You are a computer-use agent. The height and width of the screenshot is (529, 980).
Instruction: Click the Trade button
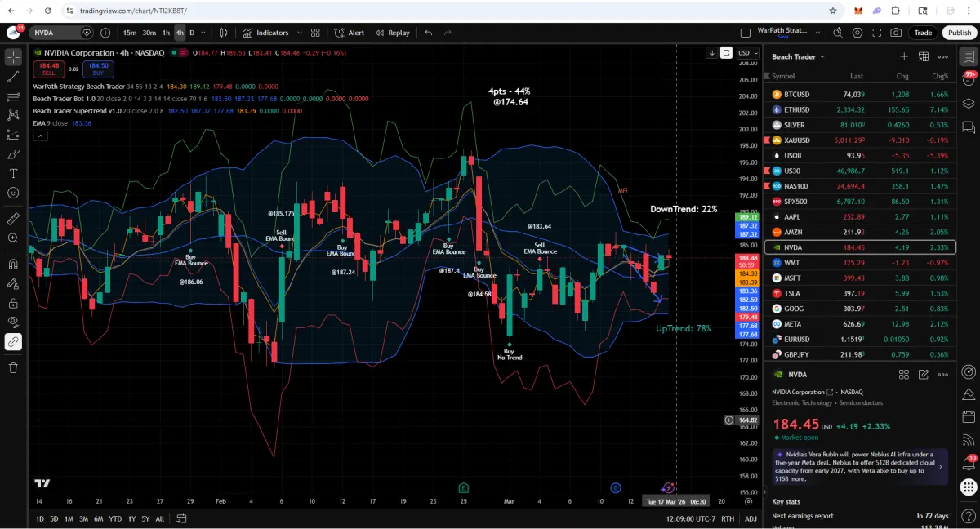(x=923, y=33)
